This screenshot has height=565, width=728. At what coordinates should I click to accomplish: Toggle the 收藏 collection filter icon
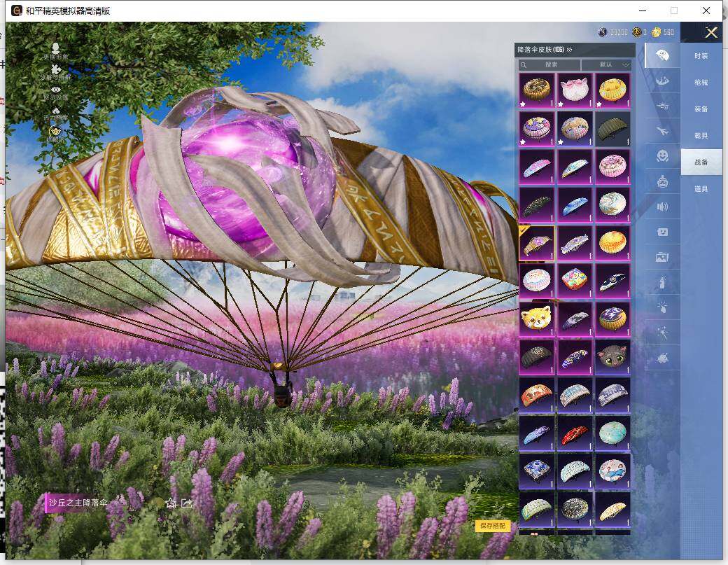(x=56, y=131)
